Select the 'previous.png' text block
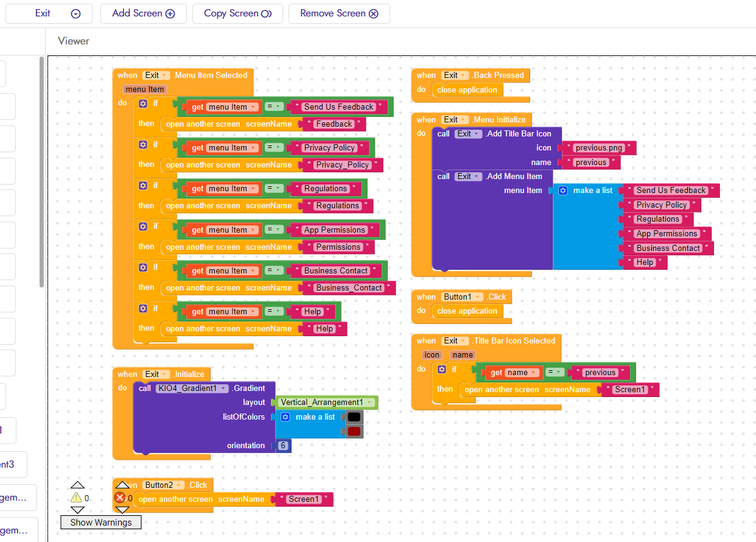The width and height of the screenshot is (756, 542). [600, 148]
